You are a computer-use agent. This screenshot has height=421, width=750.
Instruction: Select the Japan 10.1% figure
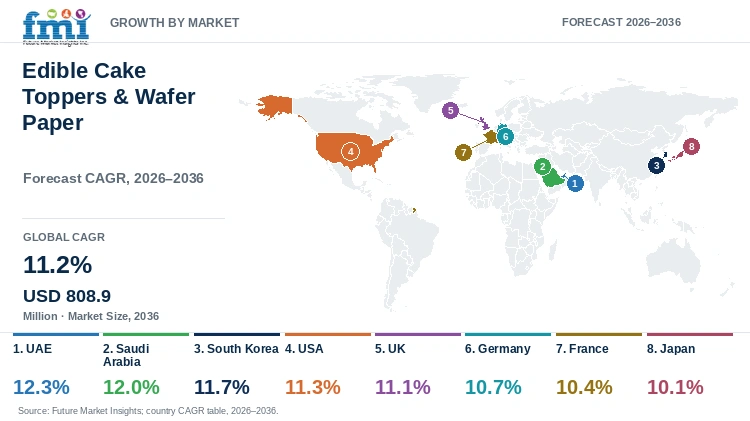coord(675,387)
